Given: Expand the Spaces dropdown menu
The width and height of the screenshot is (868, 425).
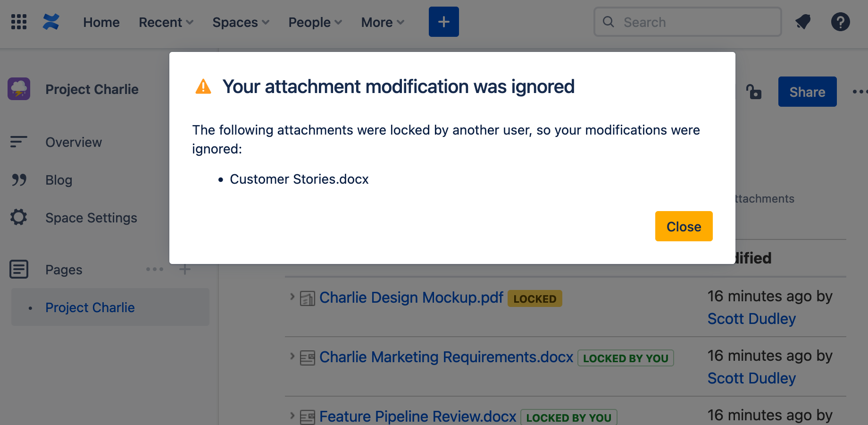Looking at the screenshot, I should click(x=241, y=22).
